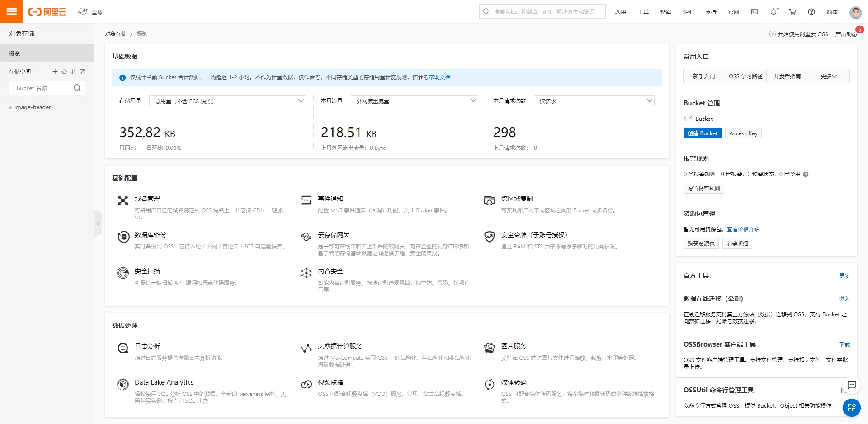Open the hamburger menu at top left
Screen dimensions: 868x424
click(x=11, y=11)
